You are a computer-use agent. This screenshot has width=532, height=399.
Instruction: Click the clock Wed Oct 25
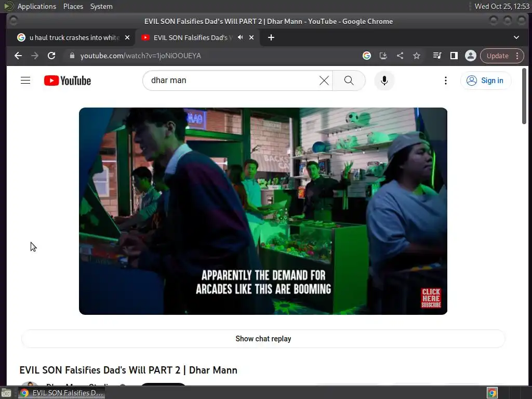tap(502, 6)
